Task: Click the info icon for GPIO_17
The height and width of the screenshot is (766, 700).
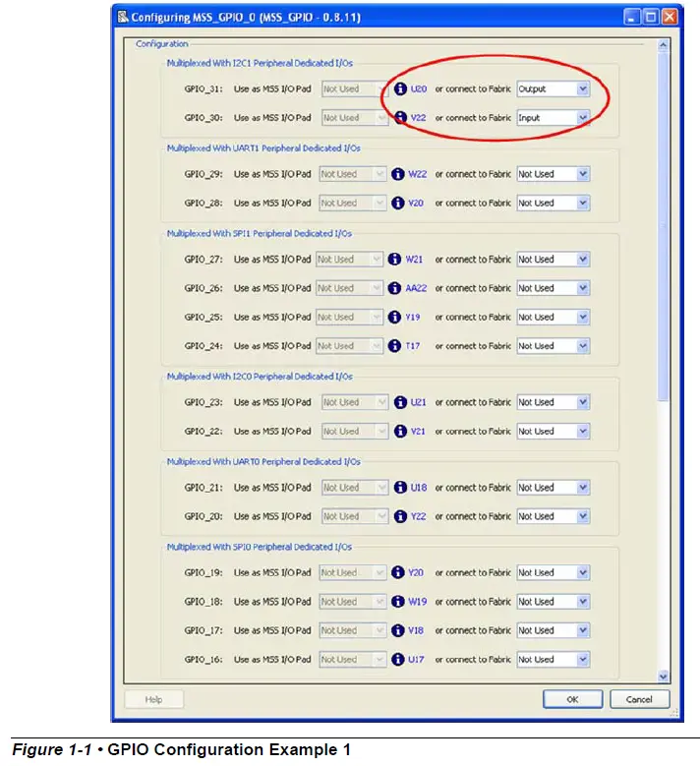Action: point(397,630)
